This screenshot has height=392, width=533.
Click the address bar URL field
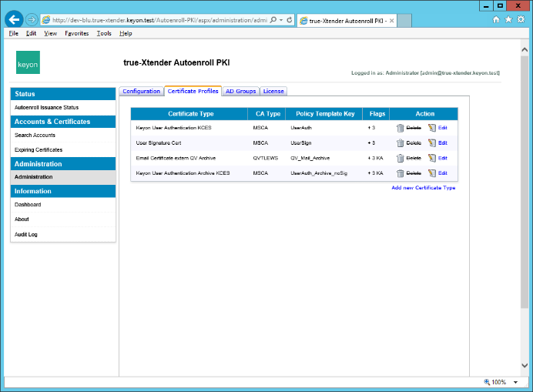159,20
